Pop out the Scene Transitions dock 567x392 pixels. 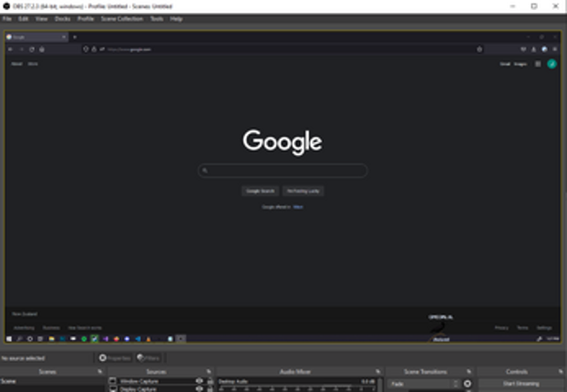(469, 371)
